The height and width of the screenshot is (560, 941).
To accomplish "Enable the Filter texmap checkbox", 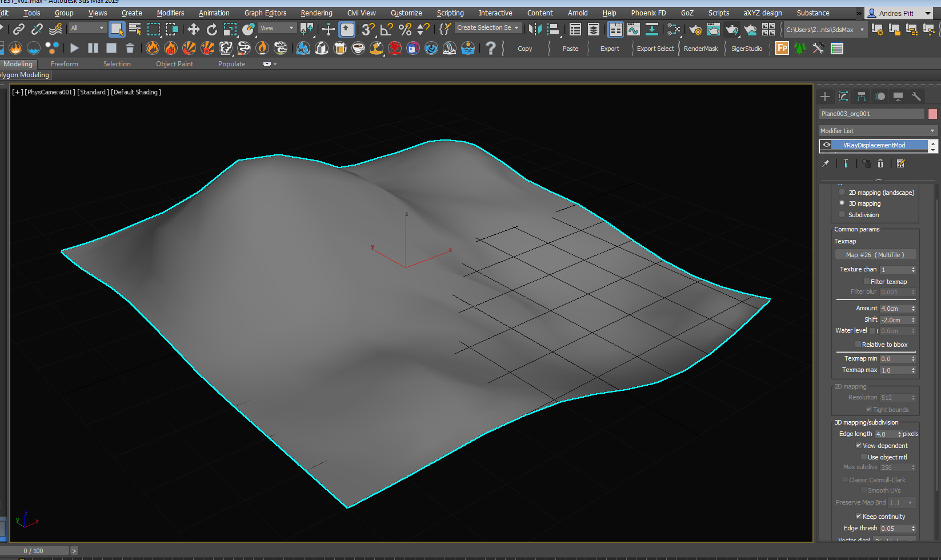I will (866, 282).
